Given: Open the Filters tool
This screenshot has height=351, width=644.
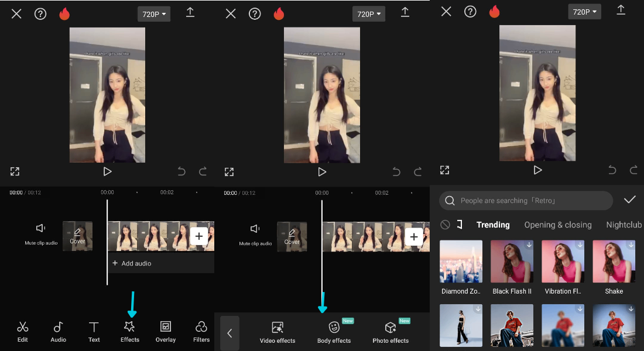Looking at the screenshot, I should tap(201, 332).
